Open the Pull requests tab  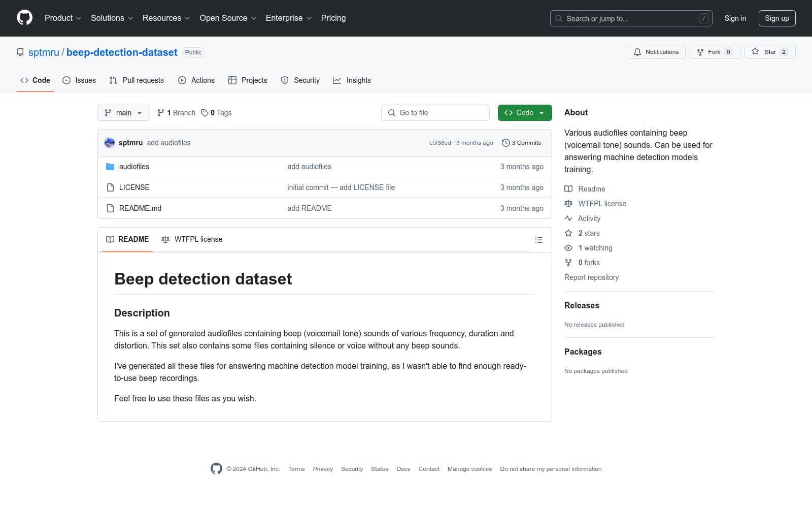[x=137, y=80]
